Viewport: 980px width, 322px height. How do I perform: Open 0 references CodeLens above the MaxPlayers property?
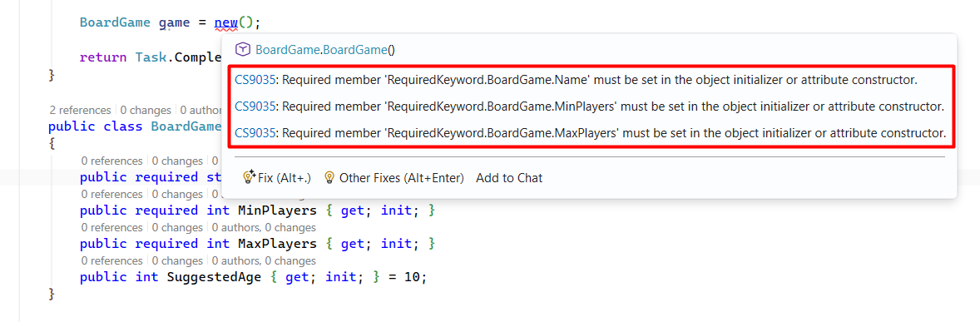tap(111, 228)
